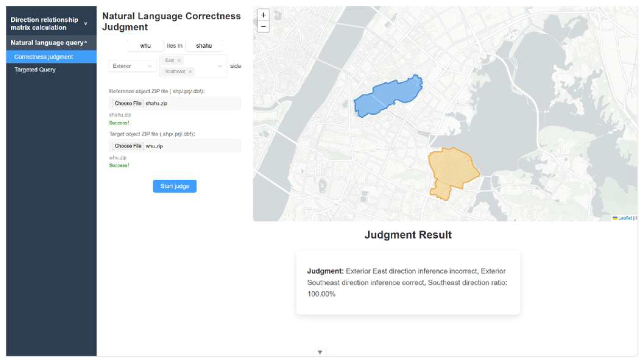The width and height of the screenshot is (644, 362).
Task: Select Correctness judgment menu item
Action: 43,57
